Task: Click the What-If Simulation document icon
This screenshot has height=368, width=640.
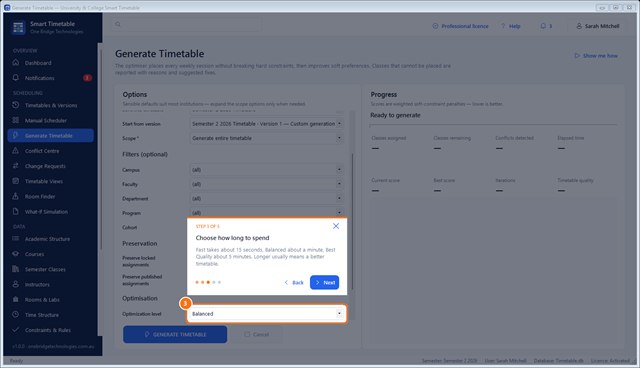Action: [16, 211]
